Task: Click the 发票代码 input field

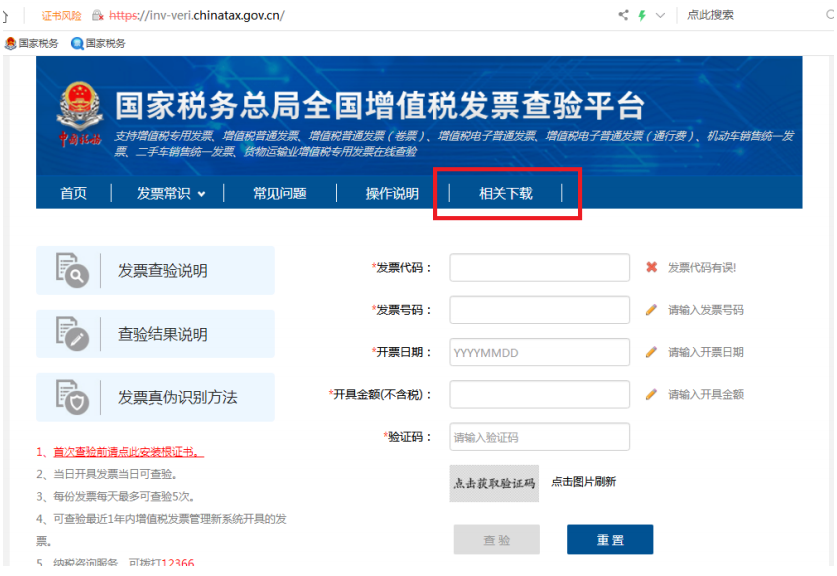Action: click(540, 267)
